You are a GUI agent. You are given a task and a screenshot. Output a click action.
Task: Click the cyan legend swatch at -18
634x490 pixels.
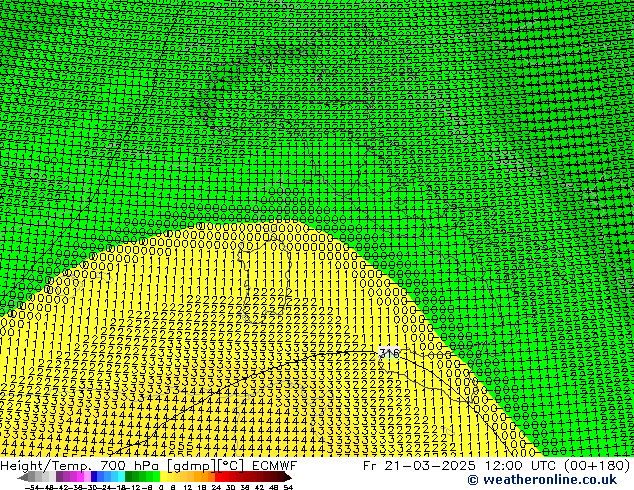122,476
